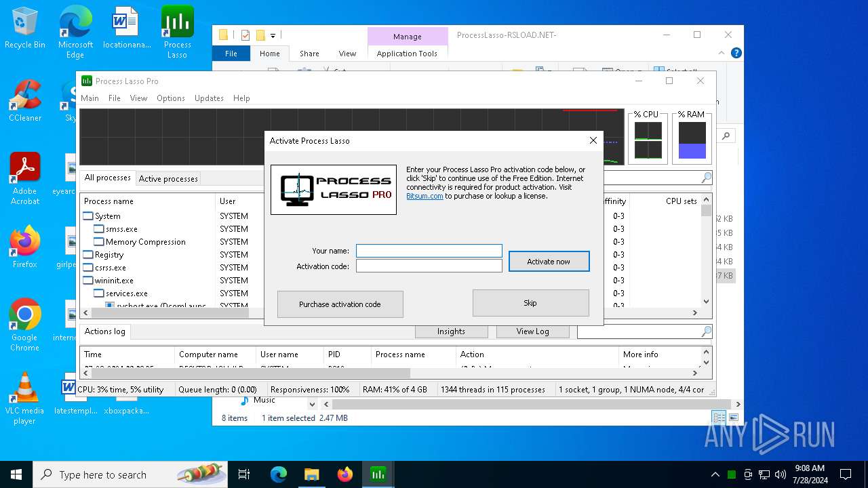This screenshot has width=868, height=488.
Task: Switch Explorer to large icons view icon
Action: (x=733, y=418)
